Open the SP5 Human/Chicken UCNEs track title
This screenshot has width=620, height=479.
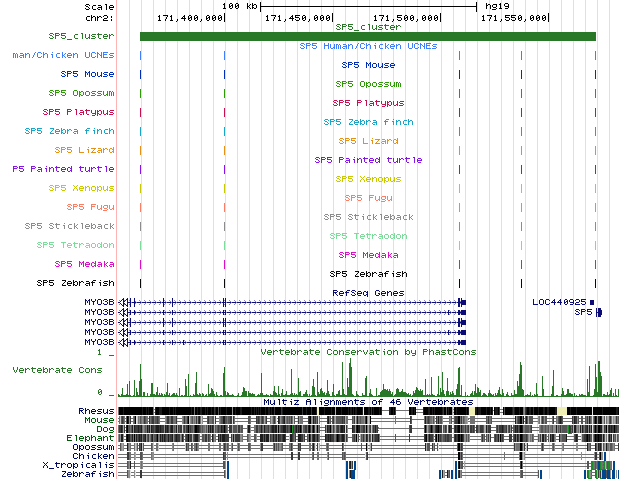367,46
